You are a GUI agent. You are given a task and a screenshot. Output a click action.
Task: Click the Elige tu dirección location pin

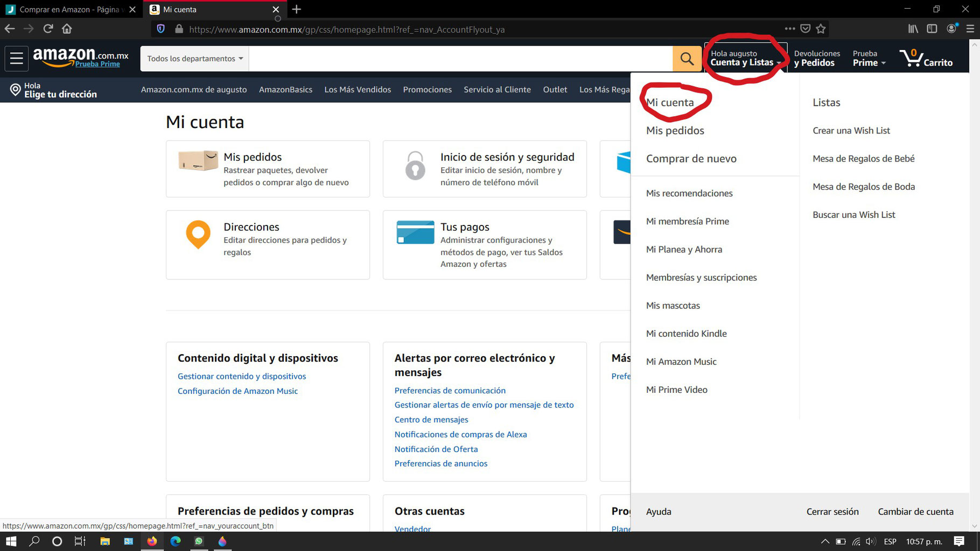tap(16, 90)
